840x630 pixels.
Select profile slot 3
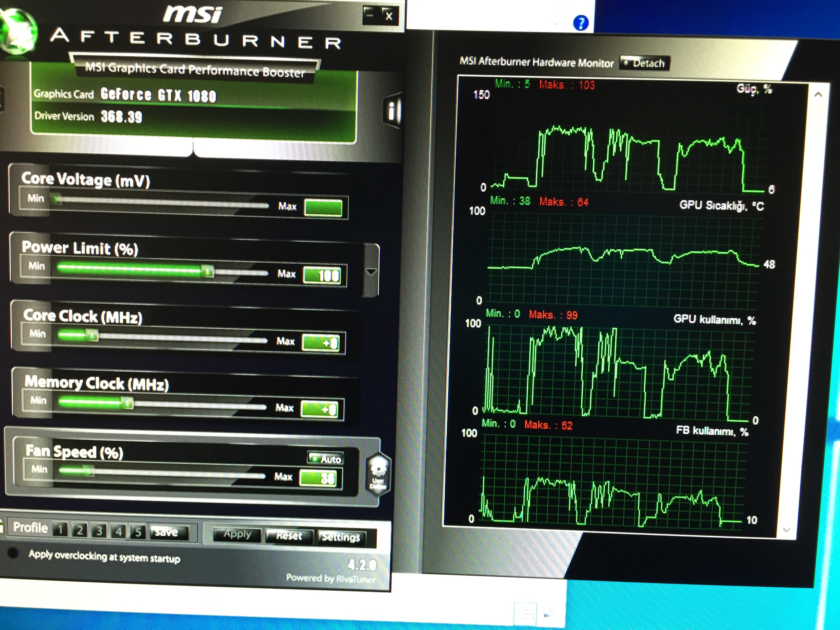coord(100,531)
